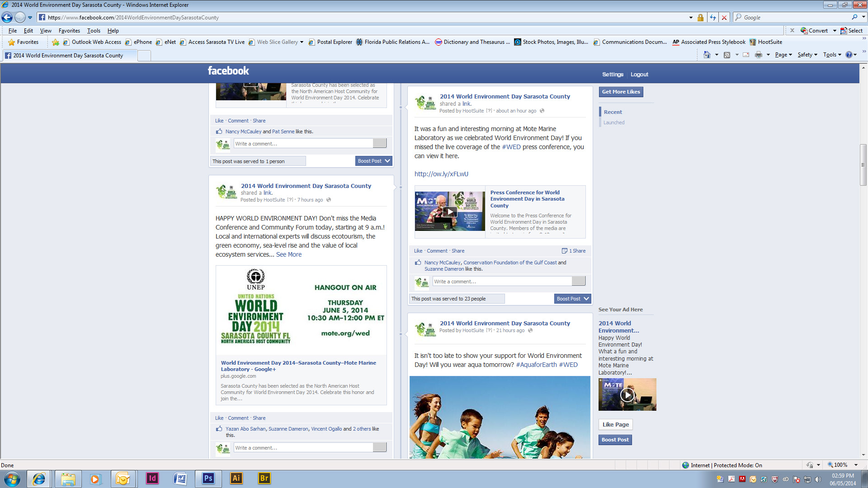Image resolution: width=868 pixels, height=488 pixels.
Task: Open the address bar history dropdown arrow
Action: [691, 18]
